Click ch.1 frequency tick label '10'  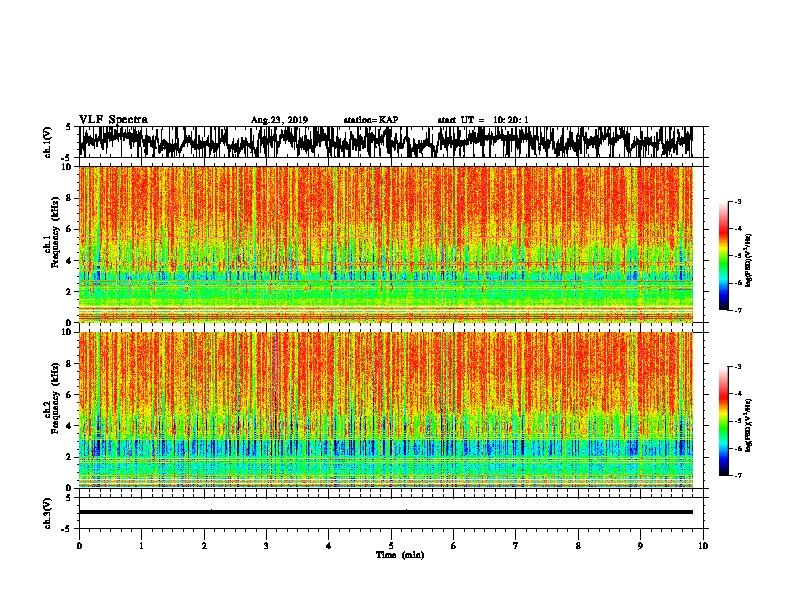[x=68, y=167]
